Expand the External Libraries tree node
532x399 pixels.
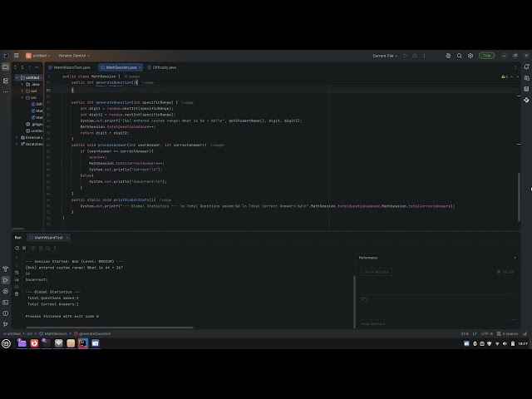17,137
